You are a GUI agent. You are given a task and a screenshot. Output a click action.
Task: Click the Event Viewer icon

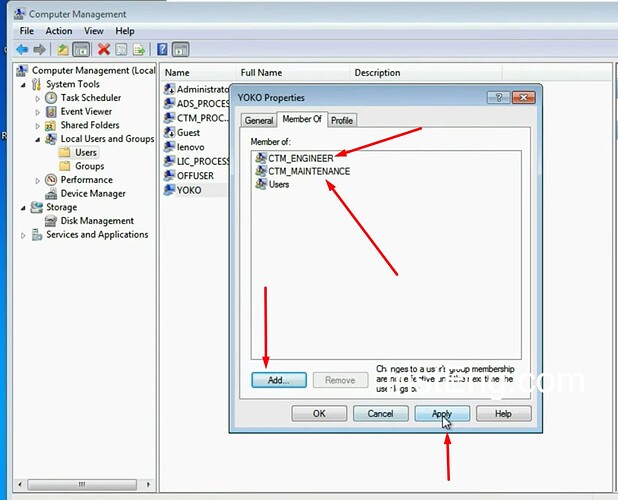pyautogui.click(x=51, y=112)
